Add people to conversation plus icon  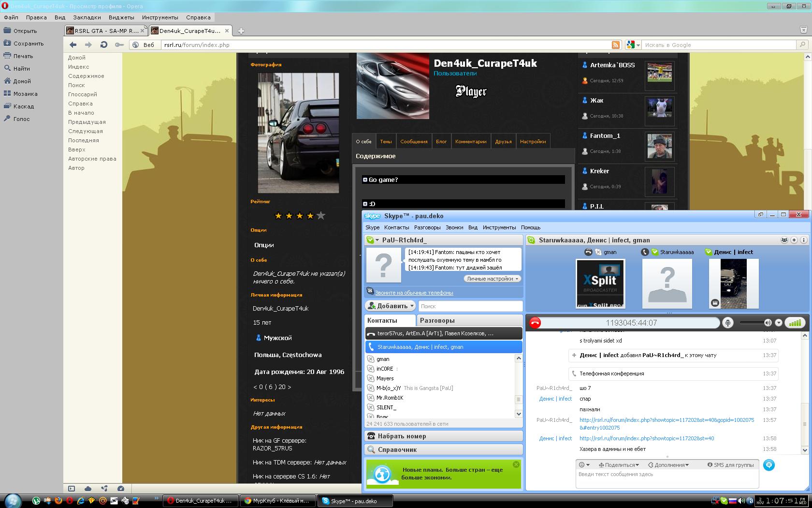point(794,240)
